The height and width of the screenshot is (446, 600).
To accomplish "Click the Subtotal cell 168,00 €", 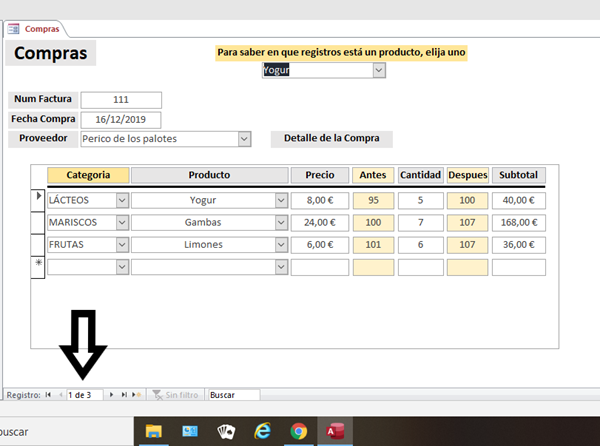I will [x=518, y=223].
